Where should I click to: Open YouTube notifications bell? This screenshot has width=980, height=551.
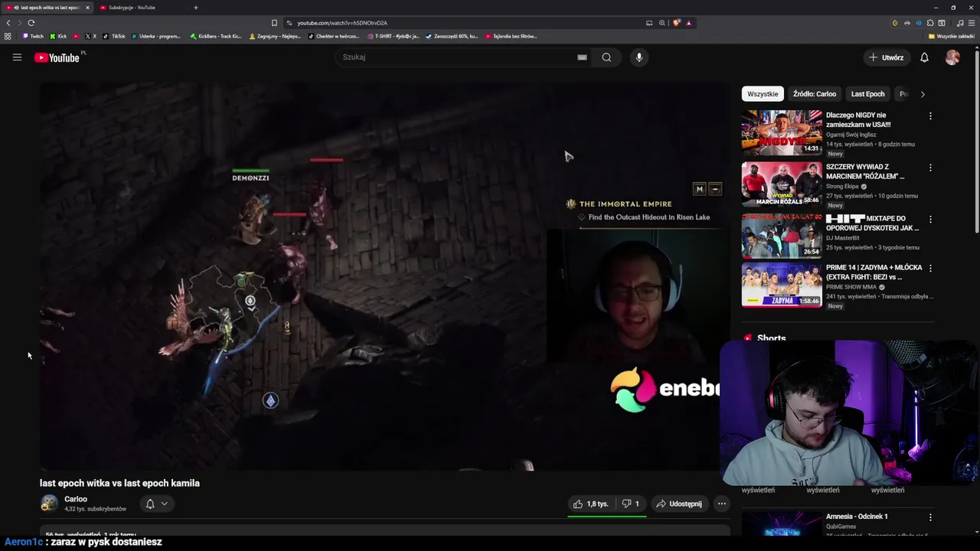[924, 57]
